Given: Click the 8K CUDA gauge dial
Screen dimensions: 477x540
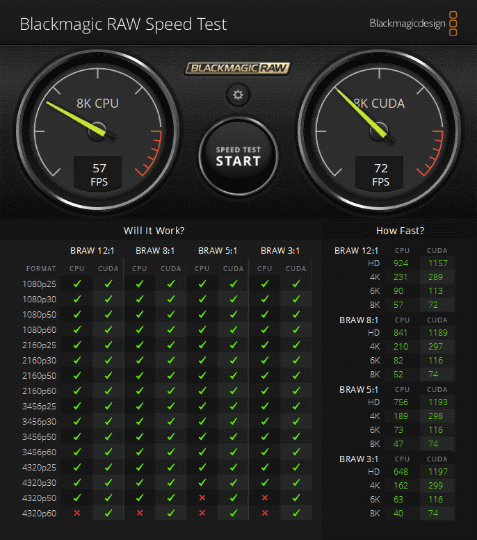Looking at the screenshot, I should [379, 131].
